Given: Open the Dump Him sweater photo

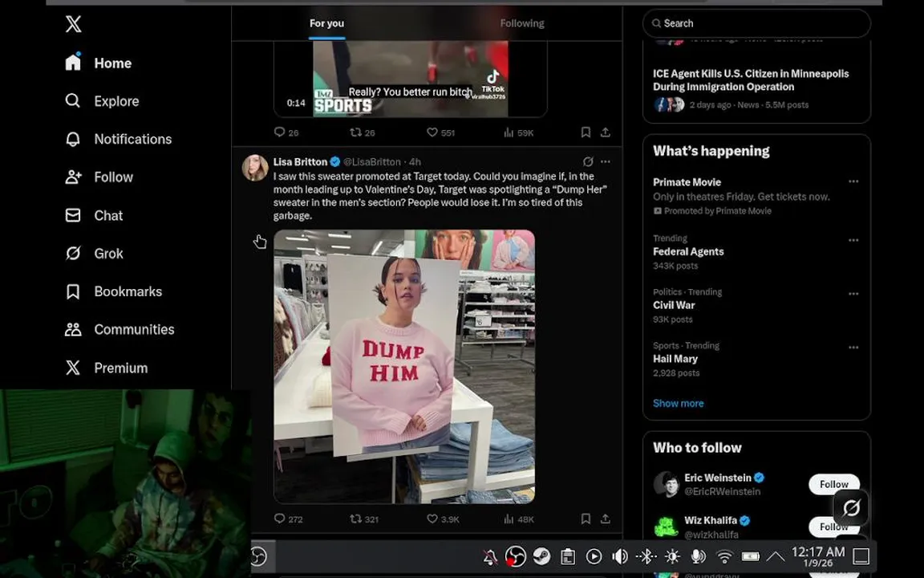Looking at the screenshot, I should [404, 366].
